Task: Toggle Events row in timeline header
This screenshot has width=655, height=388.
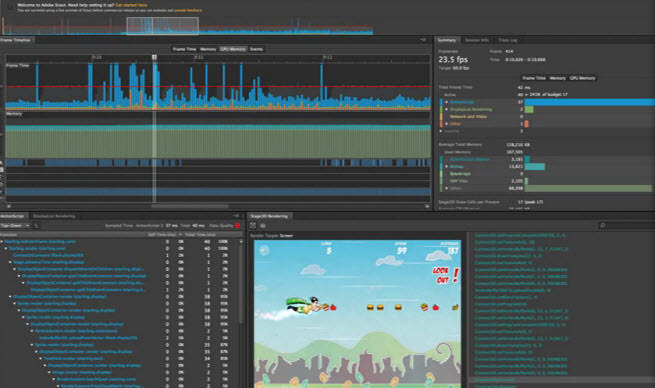Action: [256, 49]
